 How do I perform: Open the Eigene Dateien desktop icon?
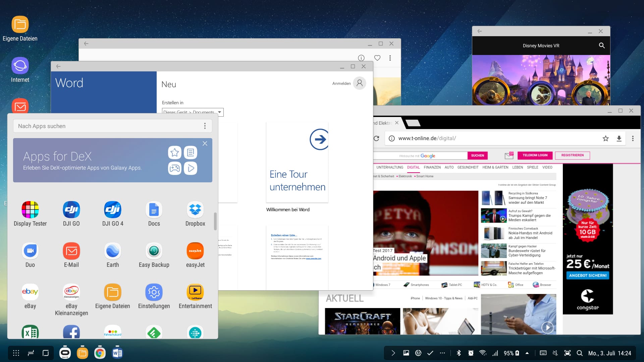[x=20, y=24]
